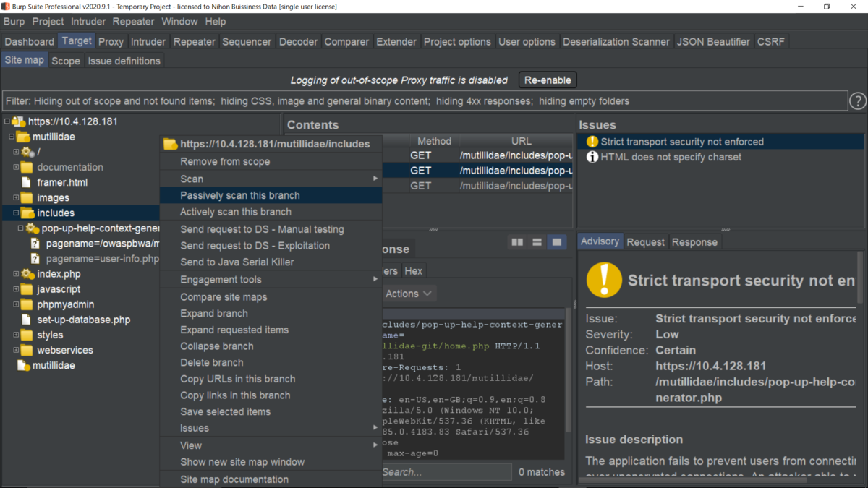This screenshot has height=488, width=868.
Task: Click the lock folder icon for host 10.4.128.181
Action: pos(19,121)
